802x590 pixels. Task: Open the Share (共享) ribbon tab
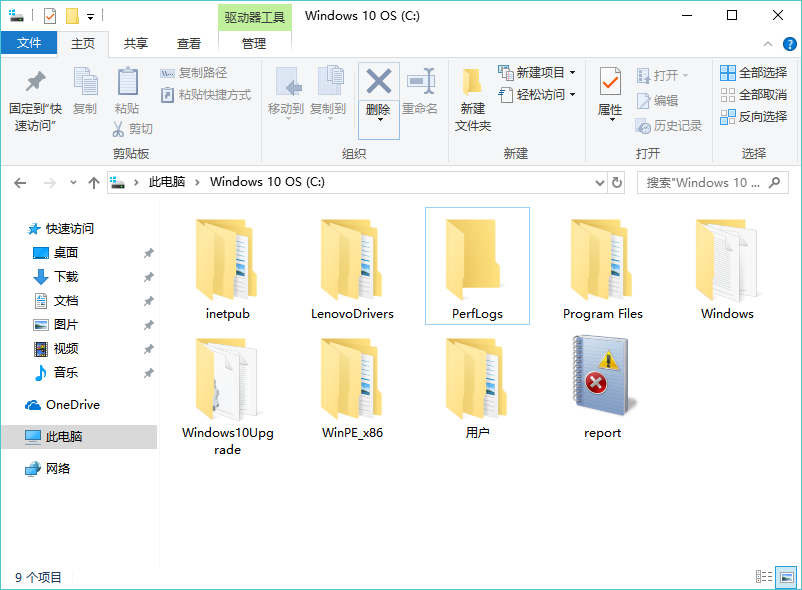coord(135,44)
